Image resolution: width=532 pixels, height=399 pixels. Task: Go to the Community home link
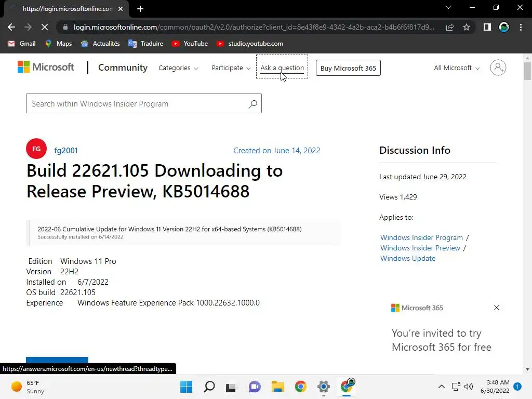coord(123,68)
